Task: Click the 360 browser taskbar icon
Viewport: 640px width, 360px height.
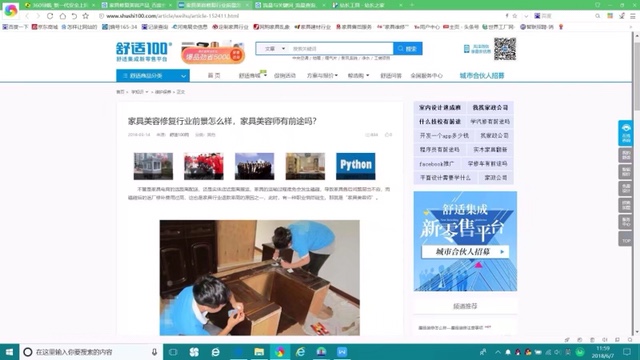Action: pyautogui.click(x=280, y=352)
